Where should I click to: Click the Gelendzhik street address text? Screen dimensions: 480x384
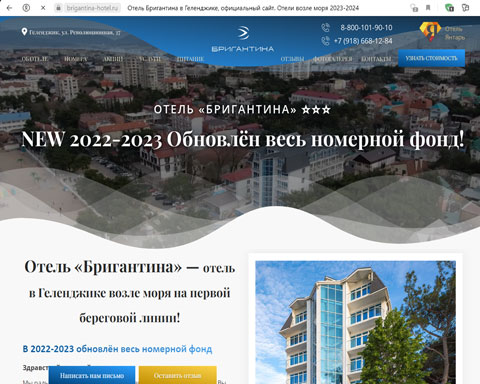pos(75,32)
